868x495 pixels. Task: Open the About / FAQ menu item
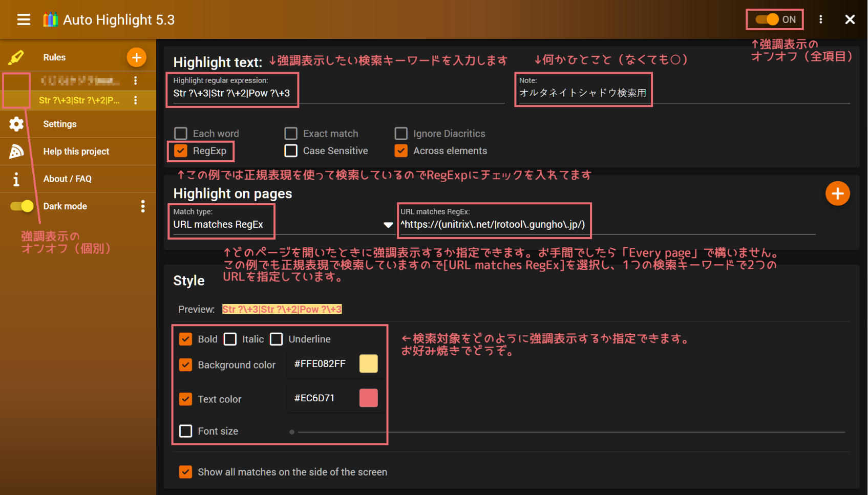pyautogui.click(x=67, y=179)
